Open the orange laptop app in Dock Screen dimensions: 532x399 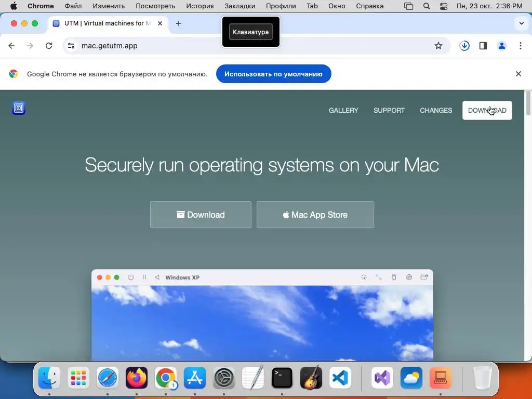click(x=441, y=378)
